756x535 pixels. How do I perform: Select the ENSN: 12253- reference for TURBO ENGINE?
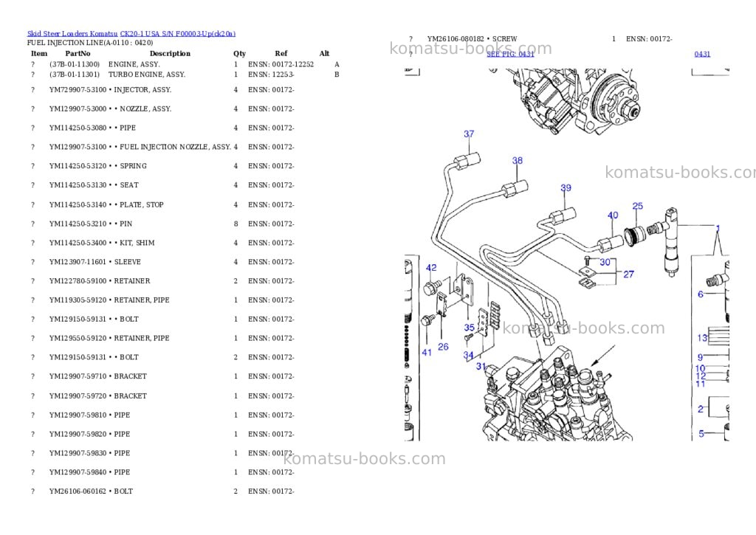point(271,75)
